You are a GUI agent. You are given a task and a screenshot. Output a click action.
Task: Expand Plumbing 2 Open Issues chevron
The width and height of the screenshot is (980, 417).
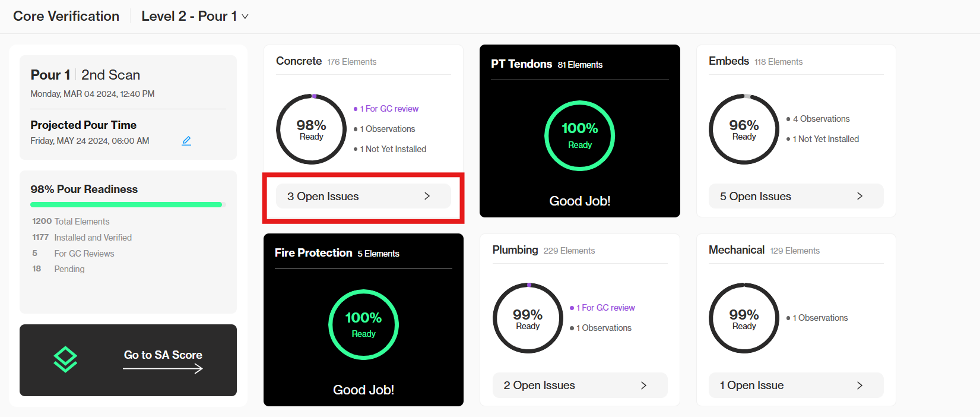point(643,386)
